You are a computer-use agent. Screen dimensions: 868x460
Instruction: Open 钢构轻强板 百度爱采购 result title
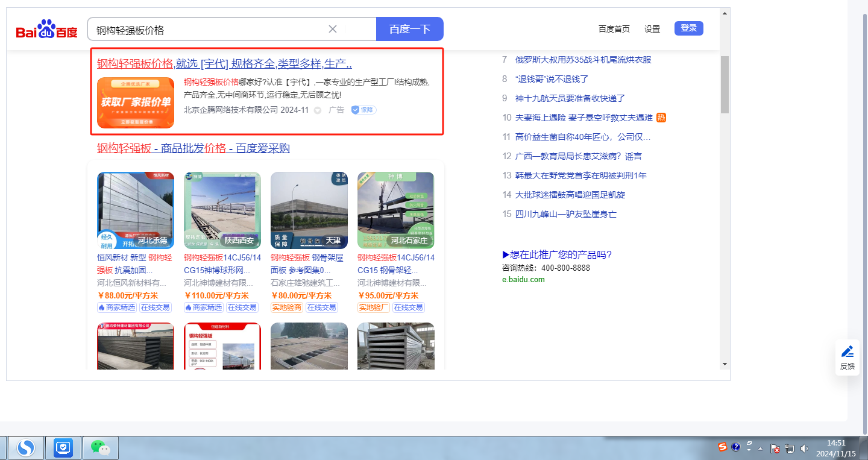193,148
